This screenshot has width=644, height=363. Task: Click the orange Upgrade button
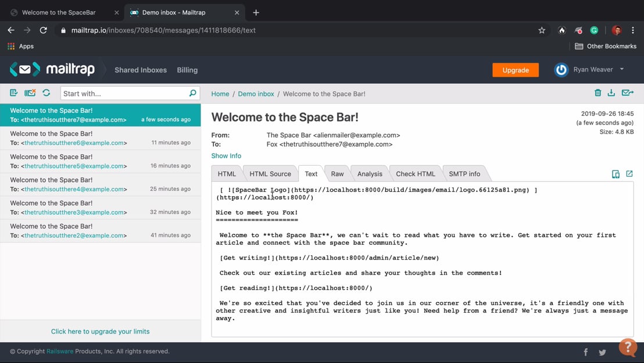516,70
